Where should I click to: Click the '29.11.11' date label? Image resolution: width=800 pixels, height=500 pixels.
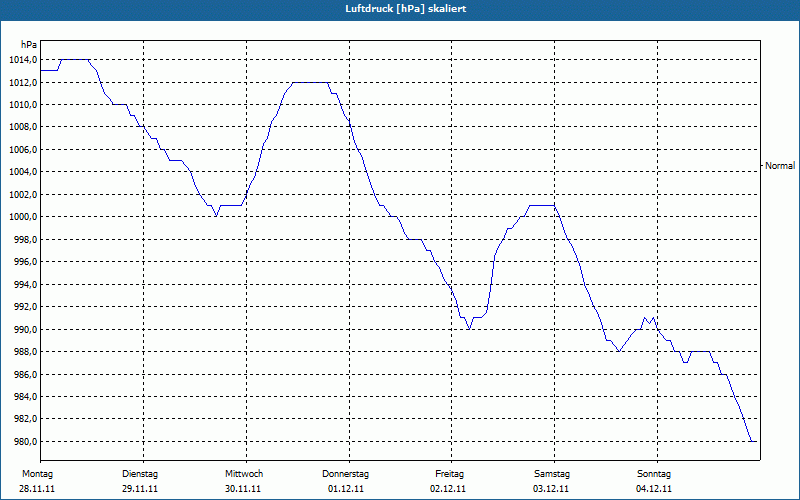coord(140,489)
